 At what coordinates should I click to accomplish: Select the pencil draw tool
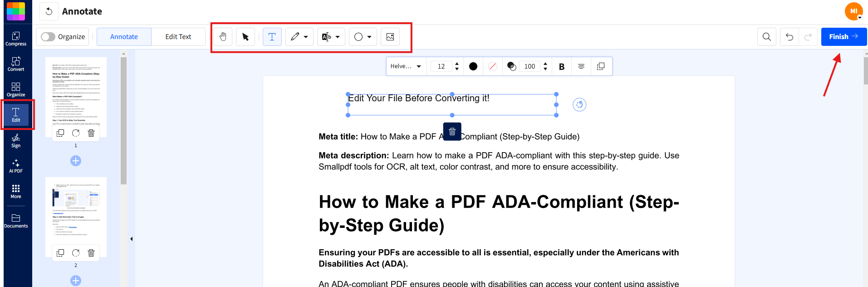pyautogui.click(x=295, y=37)
